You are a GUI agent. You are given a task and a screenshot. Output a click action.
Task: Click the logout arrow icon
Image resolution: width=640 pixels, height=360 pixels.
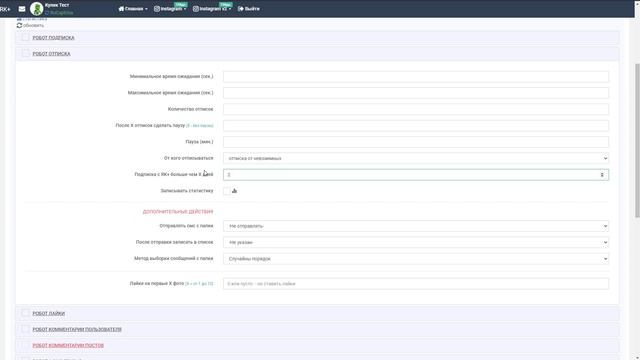click(x=241, y=9)
